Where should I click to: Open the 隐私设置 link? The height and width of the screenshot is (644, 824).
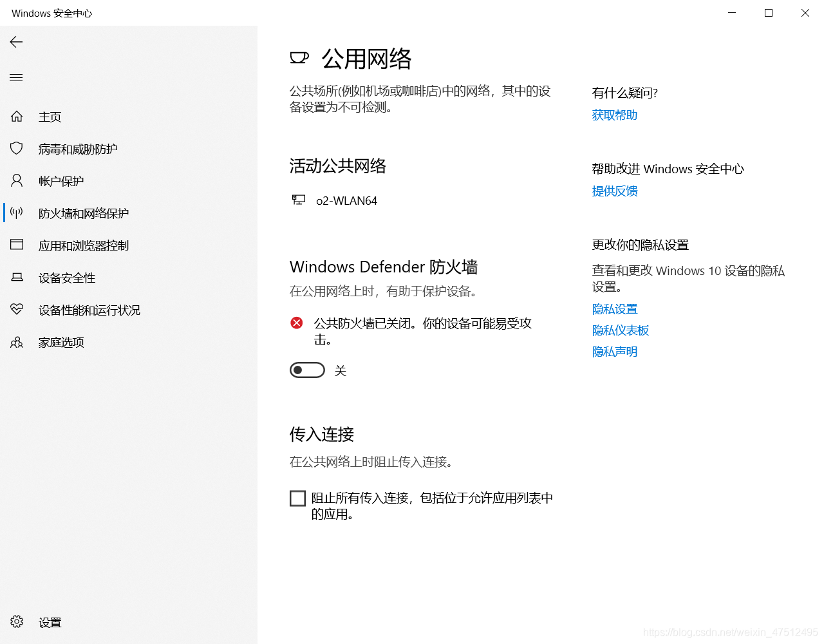click(x=615, y=309)
